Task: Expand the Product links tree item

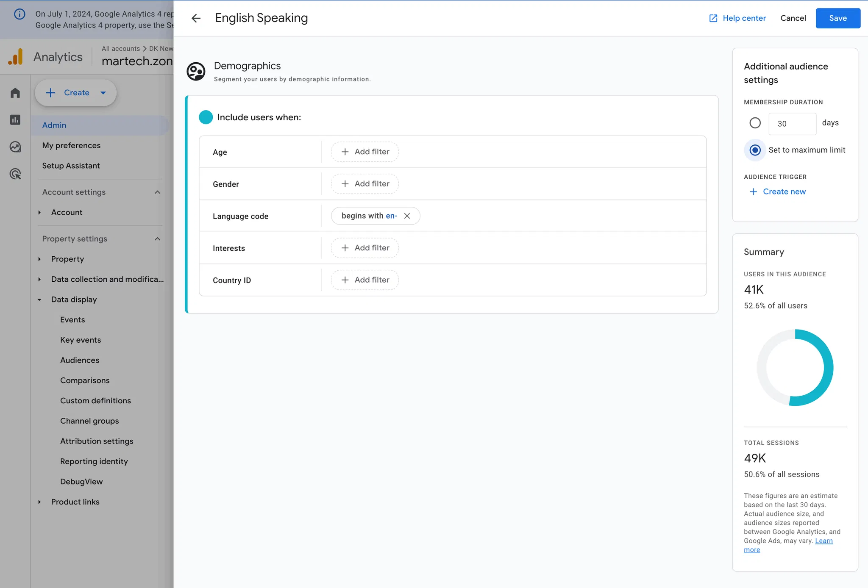Action: tap(39, 502)
